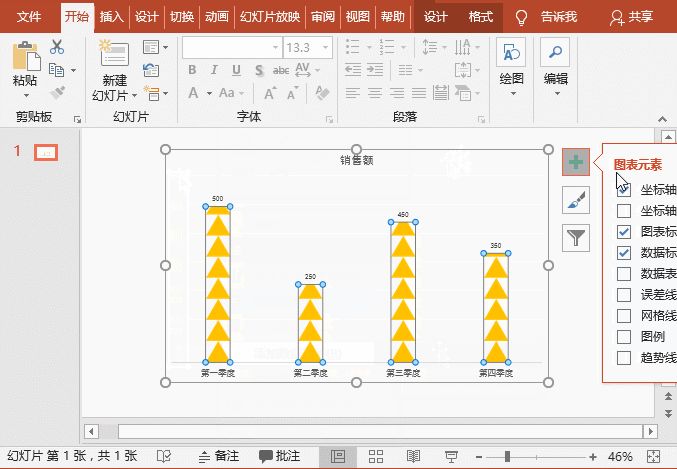Click 共享 share button
The width and height of the screenshot is (677, 469).
[631, 17]
